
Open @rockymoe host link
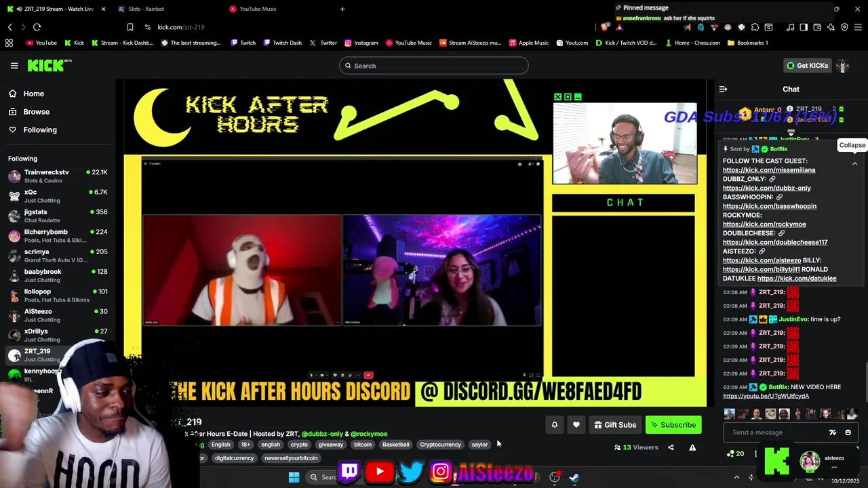[x=369, y=434]
